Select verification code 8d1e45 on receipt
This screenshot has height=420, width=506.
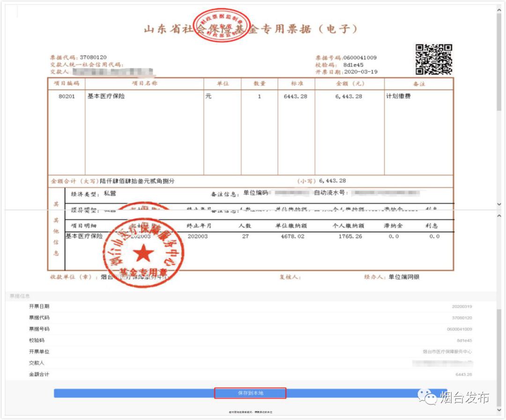coord(353,65)
